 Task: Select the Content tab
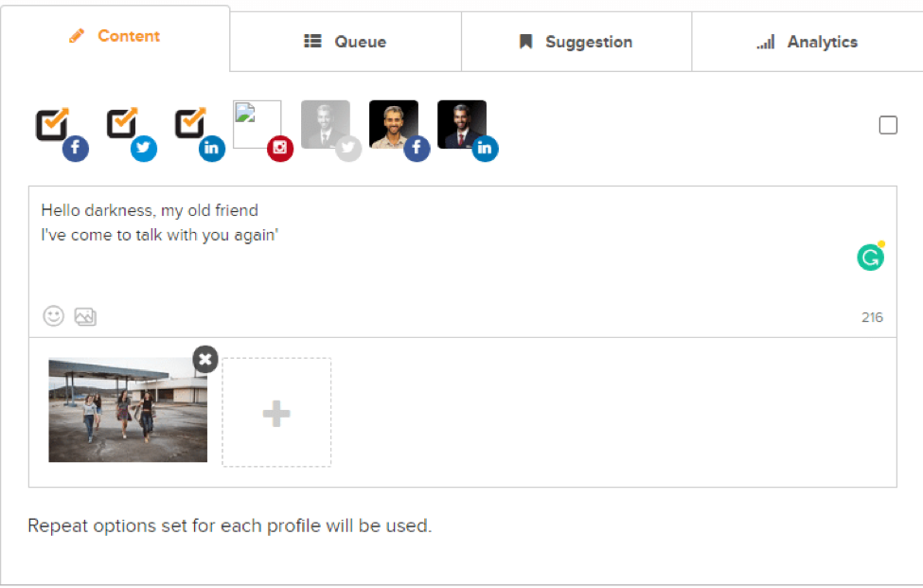[x=115, y=36]
